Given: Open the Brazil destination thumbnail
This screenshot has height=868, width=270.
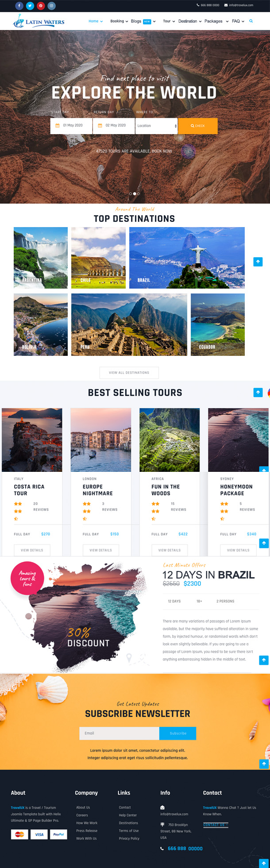Looking at the screenshot, I should [x=187, y=258].
